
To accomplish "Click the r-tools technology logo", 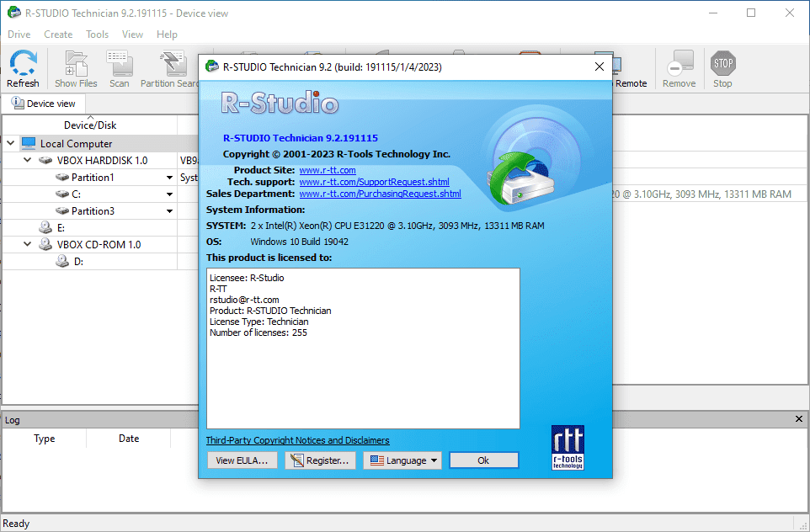I will (568, 447).
